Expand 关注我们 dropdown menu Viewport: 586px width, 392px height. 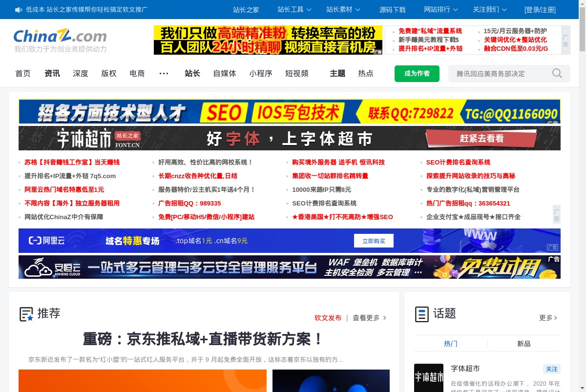click(x=490, y=9)
